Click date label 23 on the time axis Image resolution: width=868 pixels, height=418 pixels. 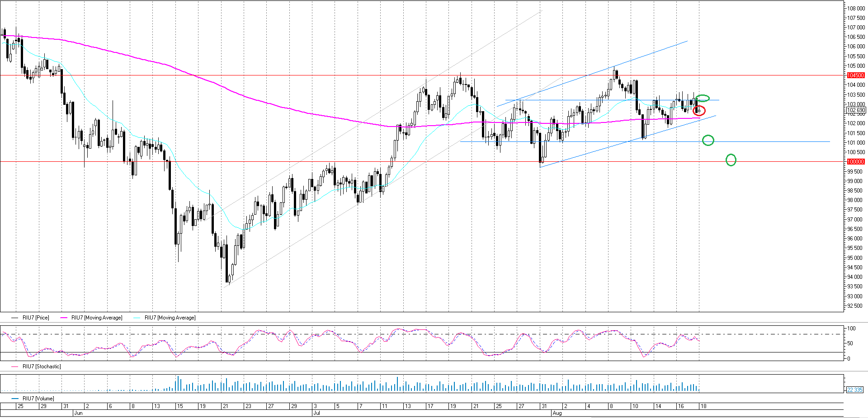[248, 406]
